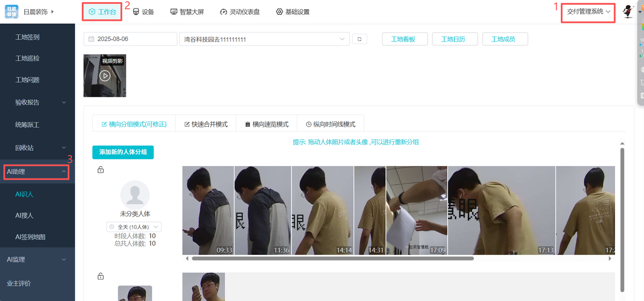This screenshot has width=644, height=301.
Task: Toggle the lock icon above 未分类人体
Action: point(100,170)
